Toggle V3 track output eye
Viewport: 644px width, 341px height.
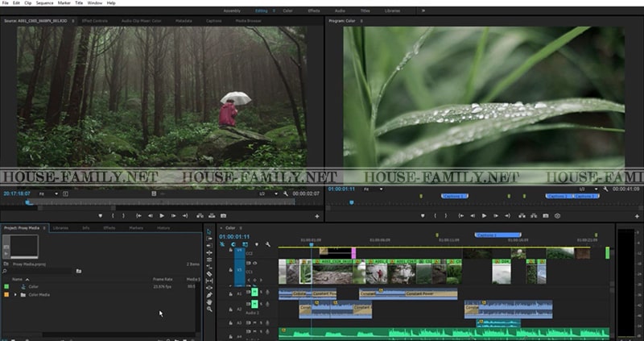click(x=254, y=263)
